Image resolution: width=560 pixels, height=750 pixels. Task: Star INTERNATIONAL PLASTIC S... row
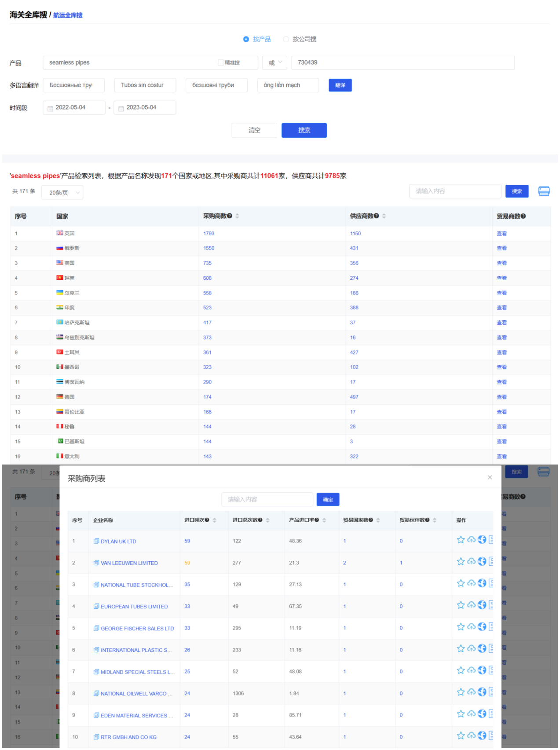click(461, 649)
